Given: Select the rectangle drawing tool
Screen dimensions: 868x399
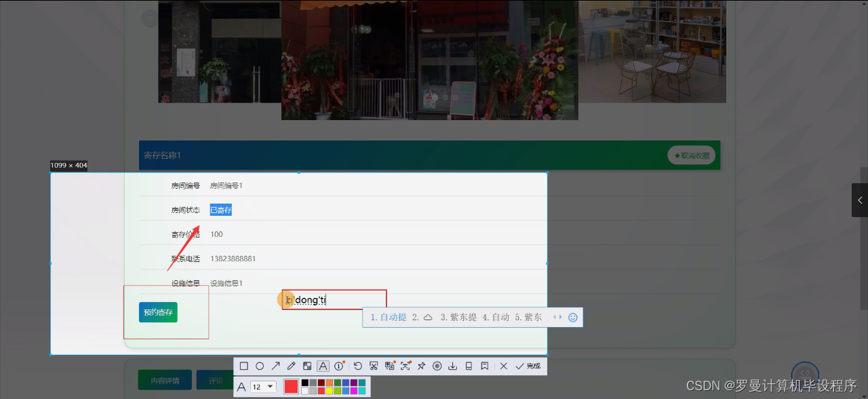Looking at the screenshot, I should coord(243,366).
